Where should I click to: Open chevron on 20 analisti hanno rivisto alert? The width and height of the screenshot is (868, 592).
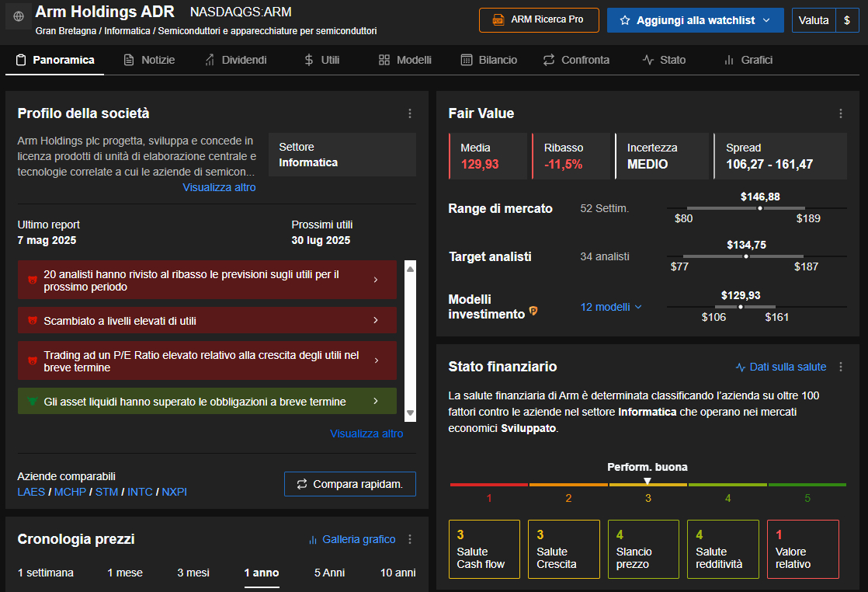click(x=376, y=280)
